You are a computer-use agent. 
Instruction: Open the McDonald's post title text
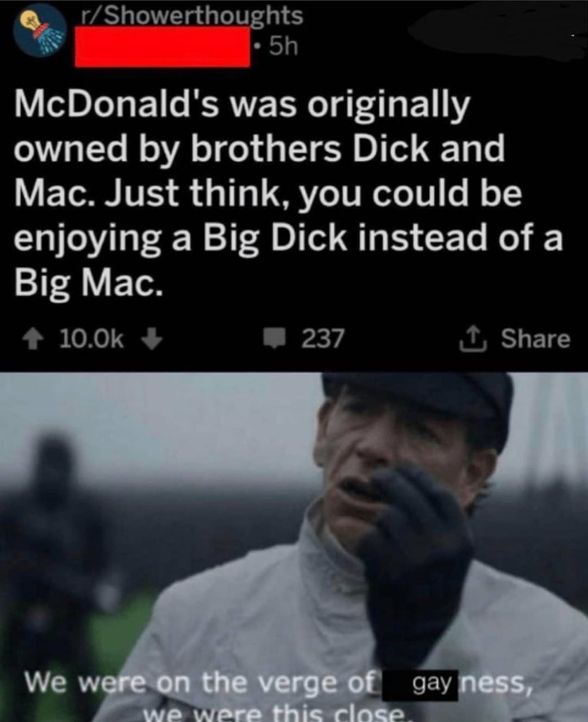287,193
